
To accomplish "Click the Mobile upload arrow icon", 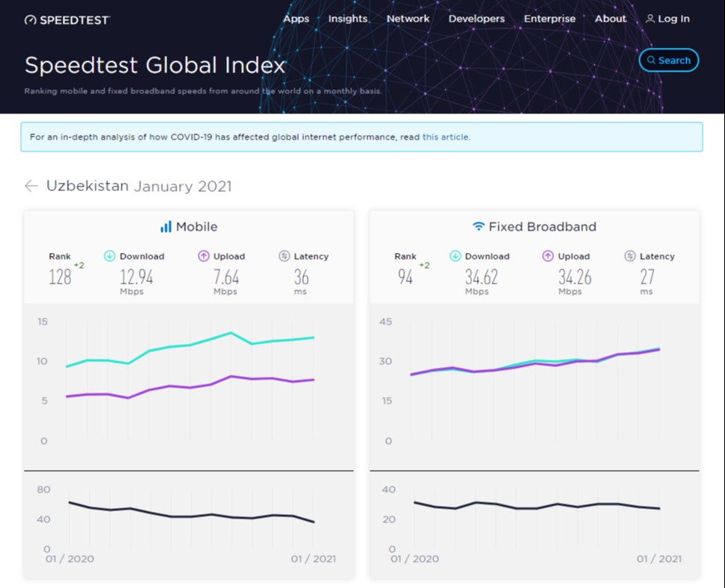I will 204,256.
